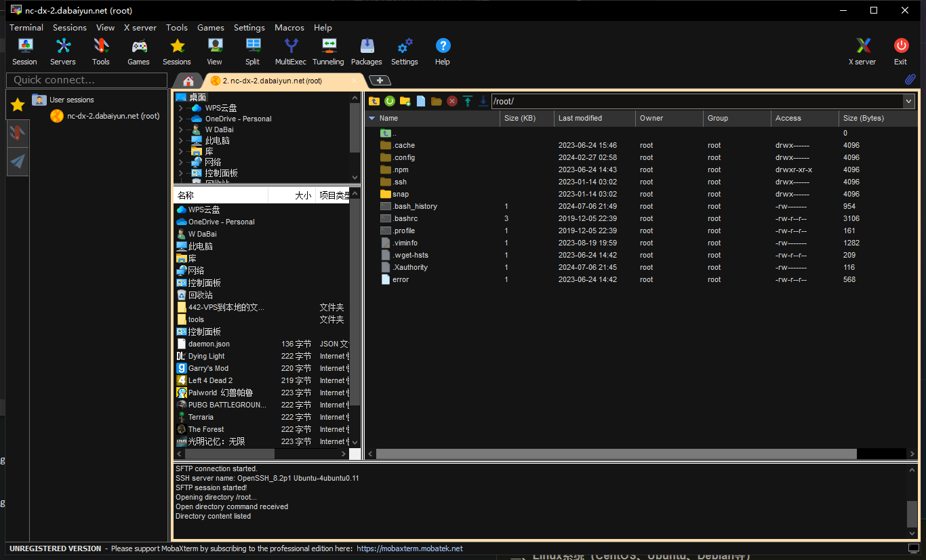
Task: Click the remote file list horizontal scrollbar
Action: (x=616, y=454)
